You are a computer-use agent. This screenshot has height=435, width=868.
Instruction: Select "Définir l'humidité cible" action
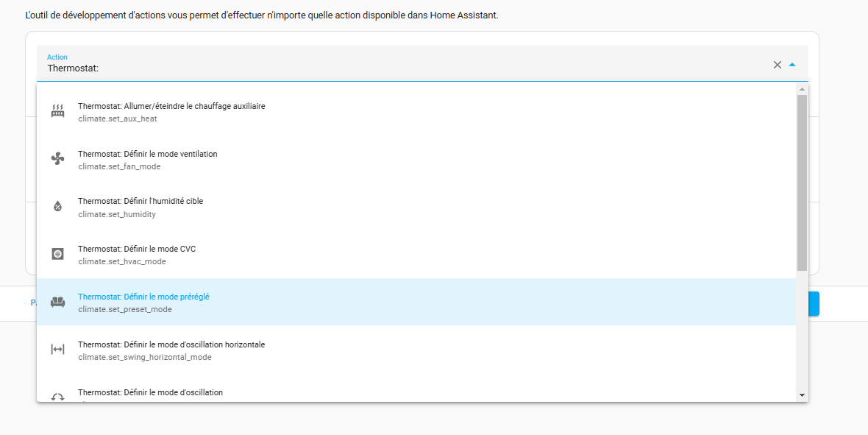tap(416, 207)
